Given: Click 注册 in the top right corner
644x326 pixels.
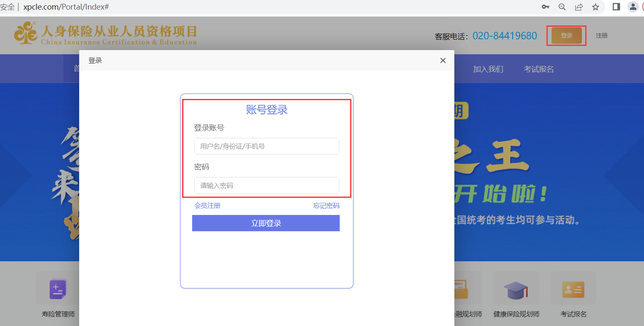Looking at the screenshot, I should pyautogui.click(x=602, y=35).
